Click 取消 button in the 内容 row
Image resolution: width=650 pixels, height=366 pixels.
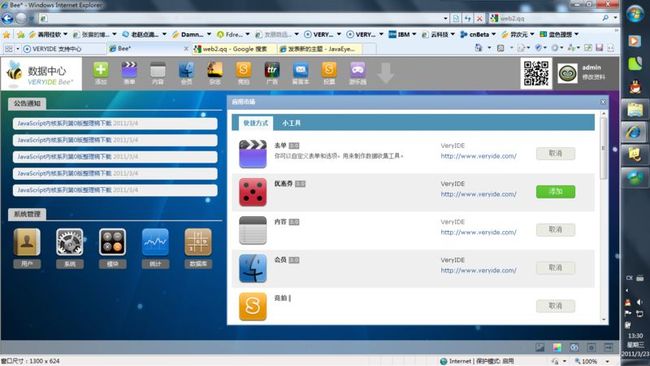coord(555,230)
